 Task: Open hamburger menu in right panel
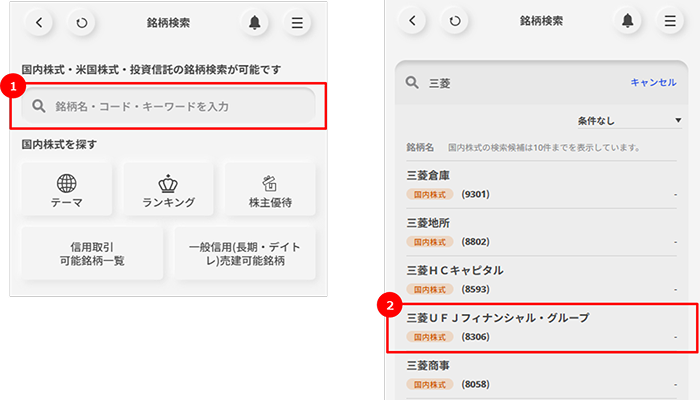[x=668, y=20]
